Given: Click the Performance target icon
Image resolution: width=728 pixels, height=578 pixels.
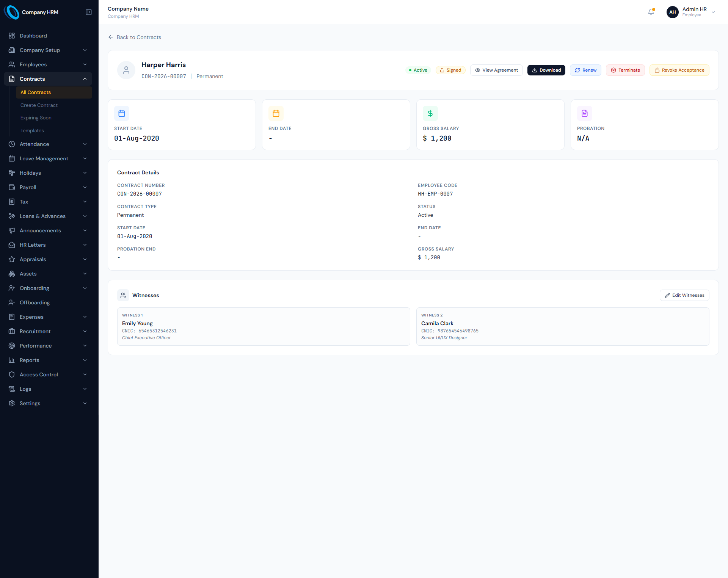Looking at the screenshot, I should (x=12, y=346).
